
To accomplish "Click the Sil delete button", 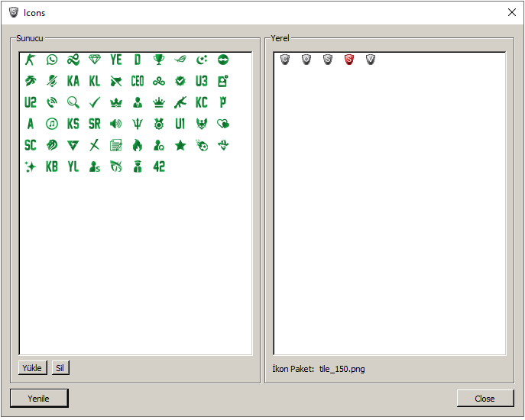I will pos(60,368).
